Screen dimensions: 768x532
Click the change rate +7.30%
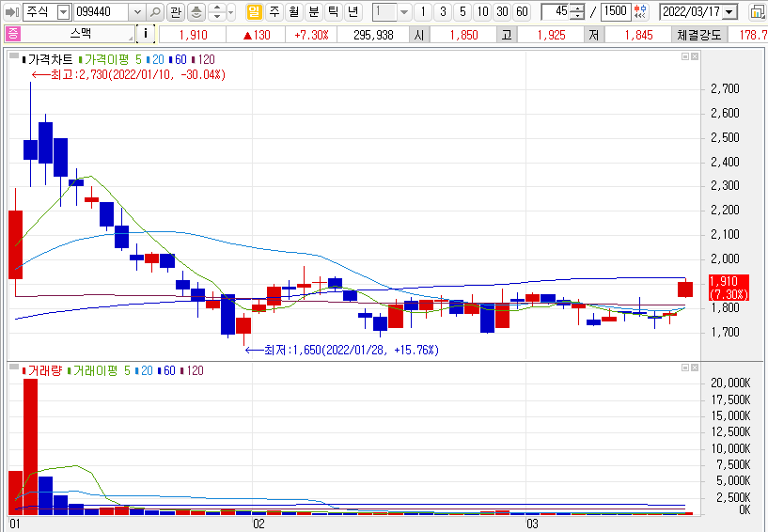[311, 35]
